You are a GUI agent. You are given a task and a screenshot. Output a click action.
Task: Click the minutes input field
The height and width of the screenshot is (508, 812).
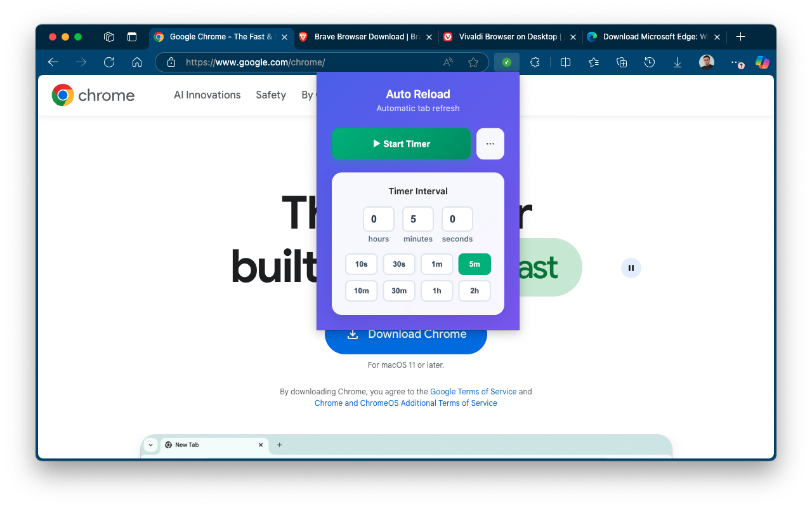[x=418, y=219]
